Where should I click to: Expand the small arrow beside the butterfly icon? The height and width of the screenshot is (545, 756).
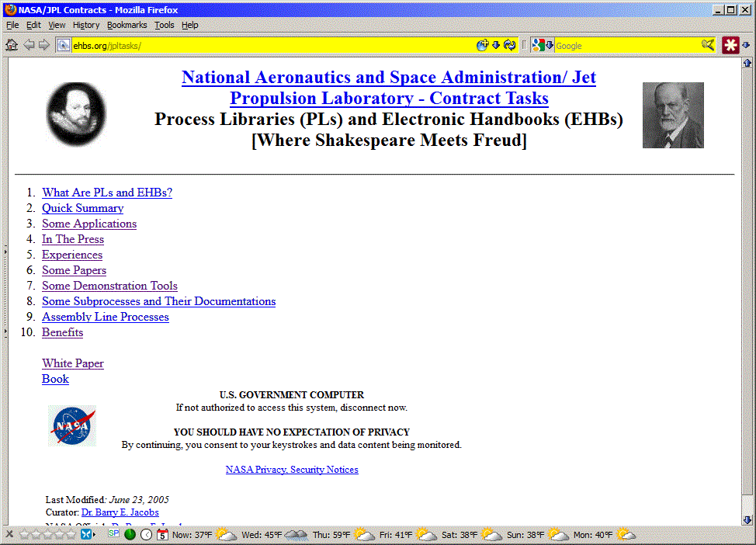(94, 534)
